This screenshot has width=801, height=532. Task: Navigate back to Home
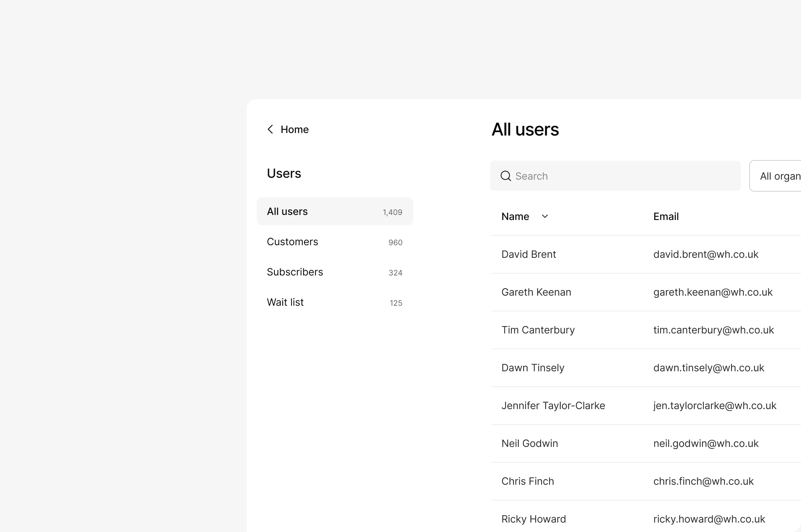294,129
